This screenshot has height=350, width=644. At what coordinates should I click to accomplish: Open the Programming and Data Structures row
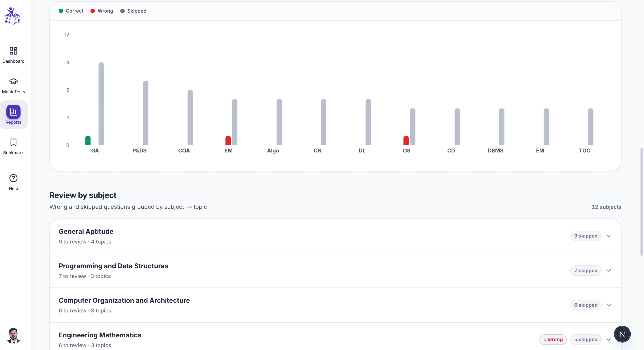[335, 271]
